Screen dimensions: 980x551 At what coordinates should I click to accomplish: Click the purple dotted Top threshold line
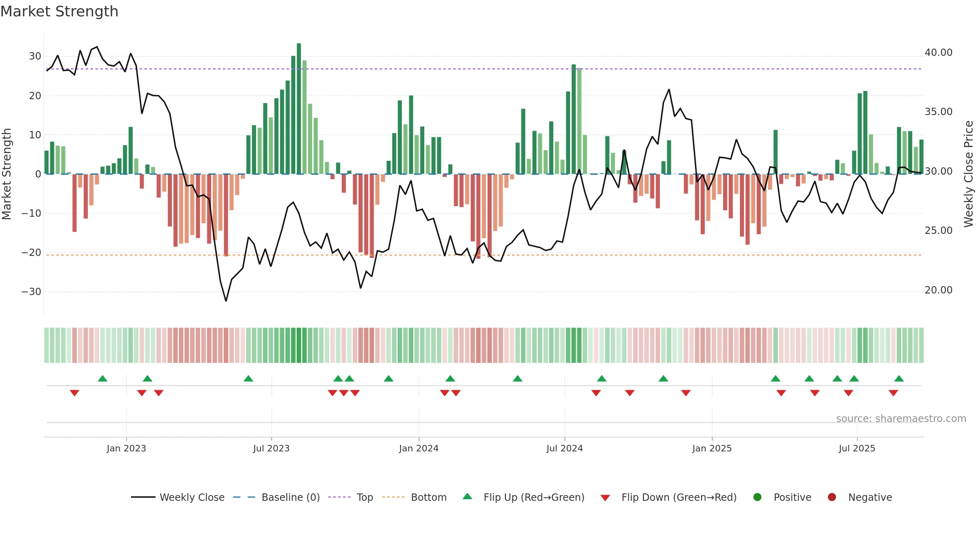pos(484,69)
